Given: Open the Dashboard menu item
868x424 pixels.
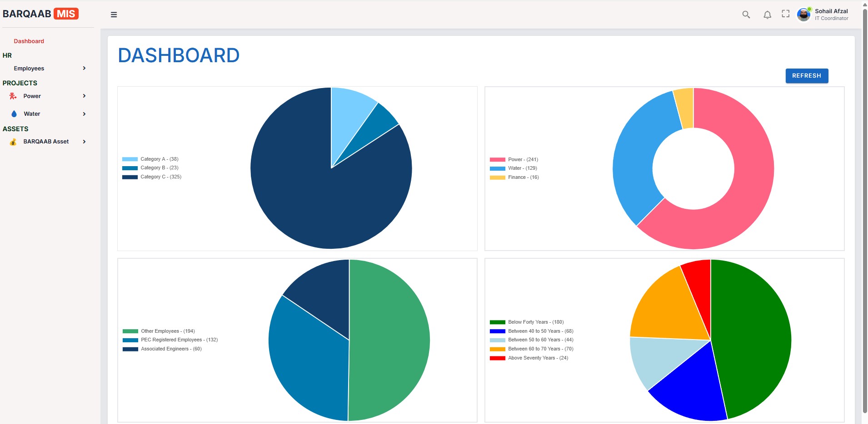Looking at the screenshot, I should [29, 41].
